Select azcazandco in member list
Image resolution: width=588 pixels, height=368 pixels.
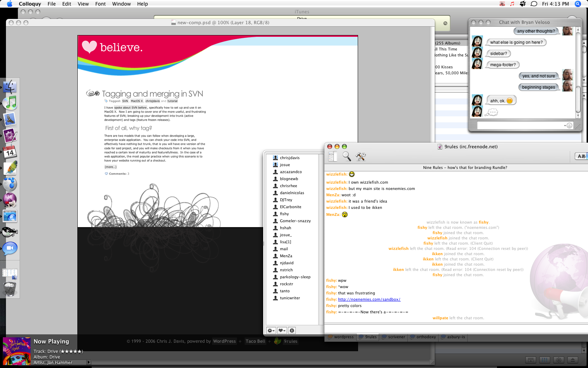coord(292,172)
